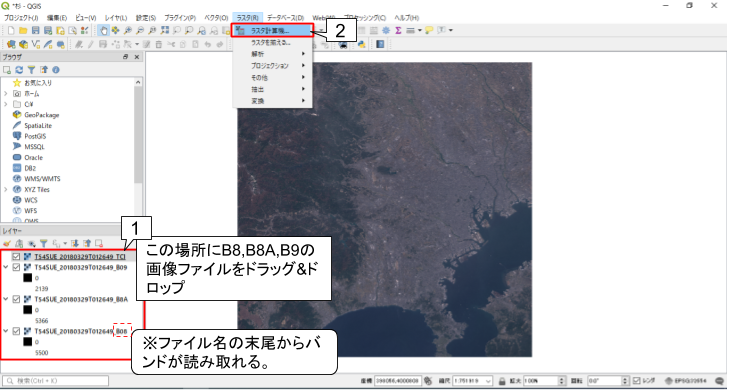The width and height of the screenshot is (729, 390).
Task: Click the black color swatch under B08
Action: click(27, 342)
